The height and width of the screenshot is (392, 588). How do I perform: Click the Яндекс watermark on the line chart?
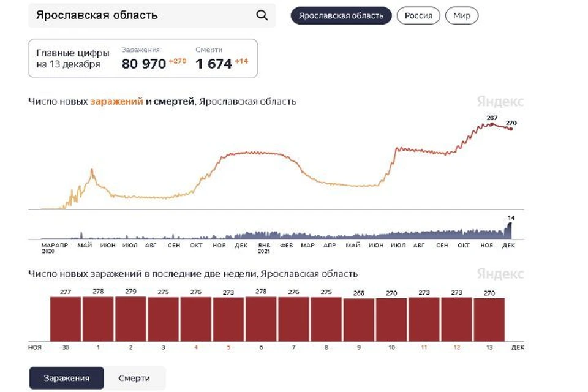[500, 101]
